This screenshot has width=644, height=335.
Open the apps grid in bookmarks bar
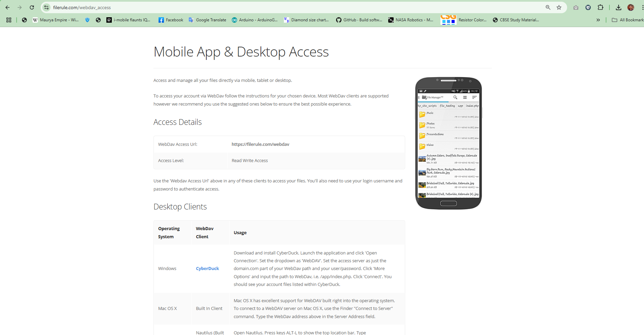9,20
